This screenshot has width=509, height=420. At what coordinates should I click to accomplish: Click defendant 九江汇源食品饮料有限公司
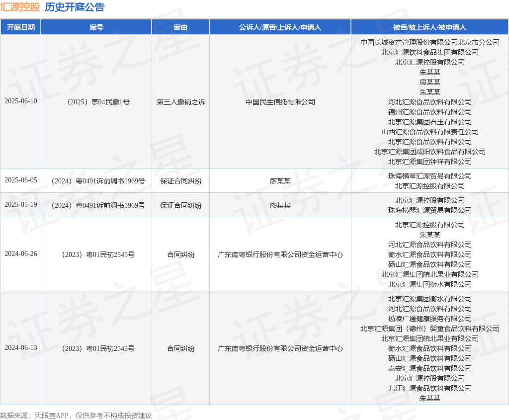430,388
